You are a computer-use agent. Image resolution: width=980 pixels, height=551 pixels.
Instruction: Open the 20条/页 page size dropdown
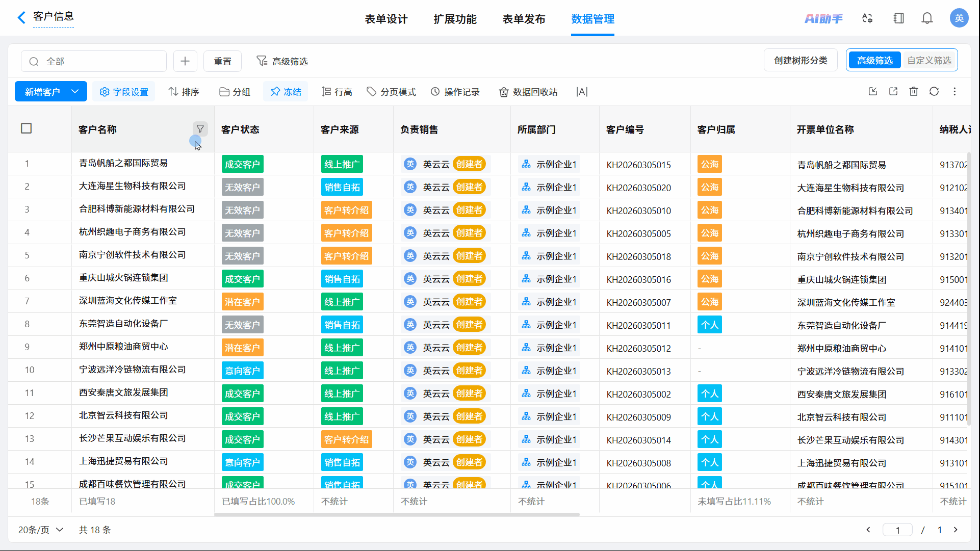click(x=41, y=530)
